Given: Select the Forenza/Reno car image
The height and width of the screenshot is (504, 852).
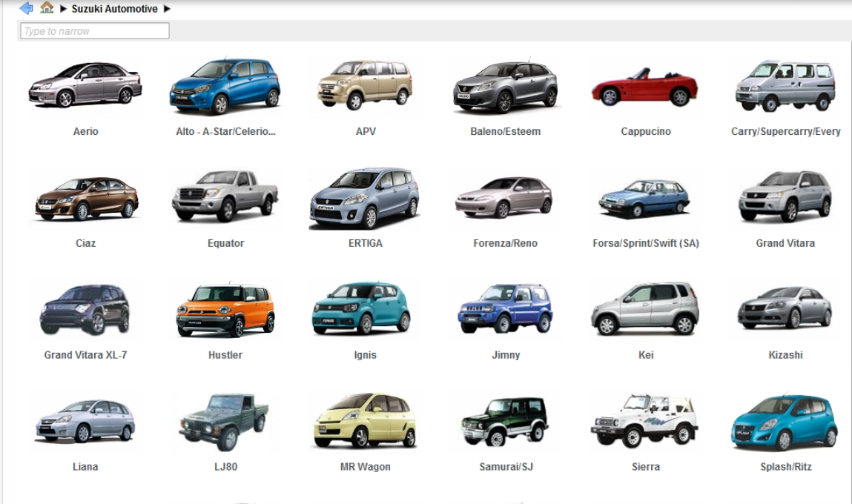Looking at the screenshot, I should (504, 197).
